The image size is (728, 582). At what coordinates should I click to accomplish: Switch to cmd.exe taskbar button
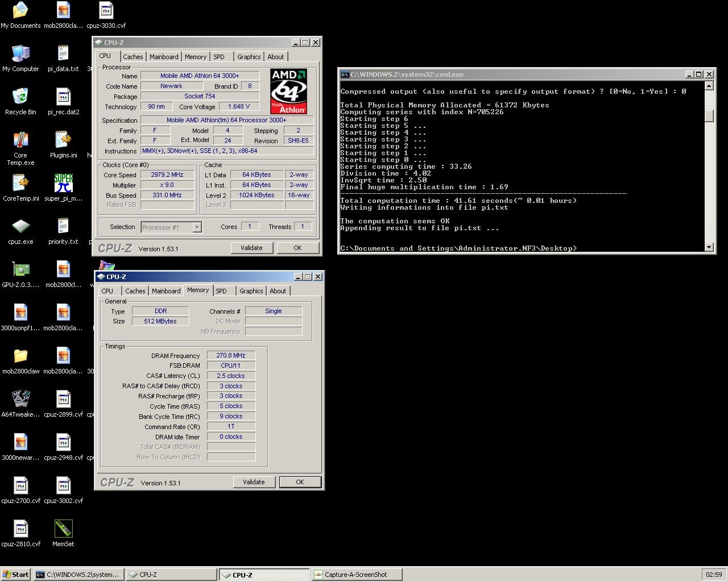[78, 575]
